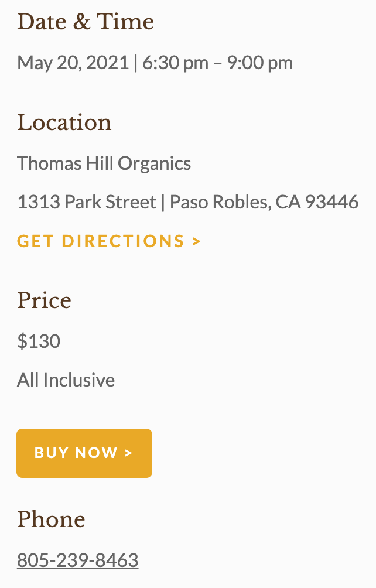Image resolution: width=376 pixels, height=588 pixels.
Task: Select the Location heading
Action: click(64, 122)
